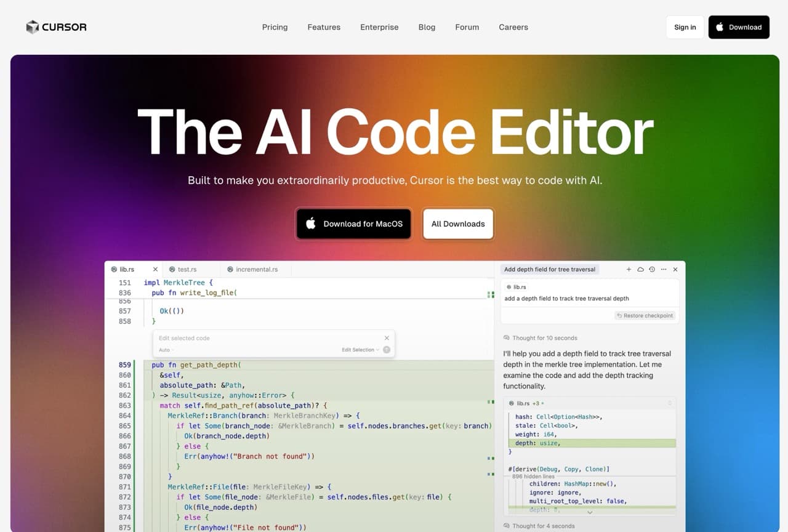788x532 pixels.
Task: Open All Downloads
Action: (x=458, y=224)
